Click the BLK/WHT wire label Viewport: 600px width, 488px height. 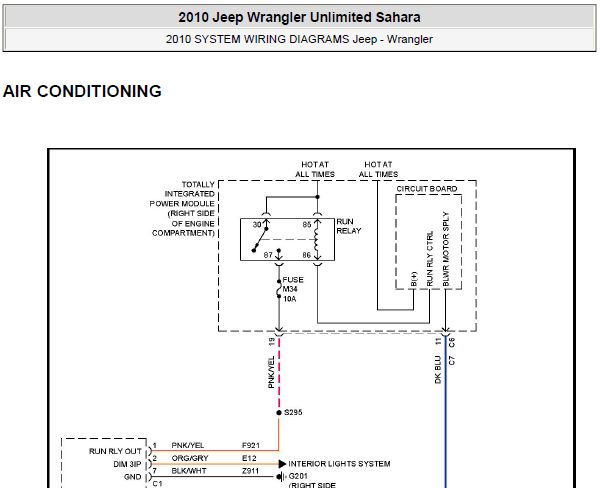pyautogui.click(x=189, y=471)
